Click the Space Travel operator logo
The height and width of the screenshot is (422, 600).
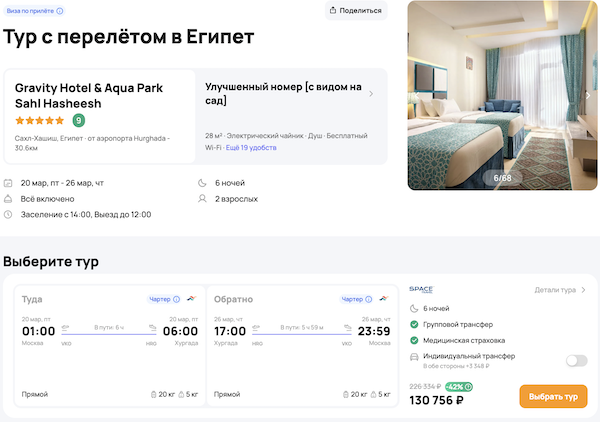tap(421, 290)
